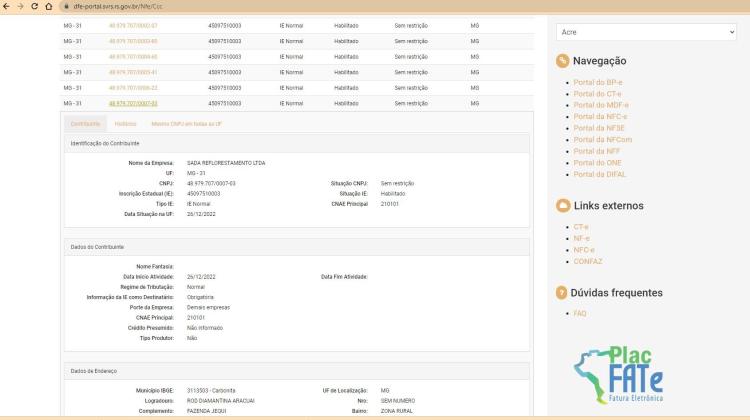Viewport: 750px width, 420px height.
Task: Open Mesmo CNPJ em todas as UF tab
Action: pyautogui.click(x=187, y=124)
